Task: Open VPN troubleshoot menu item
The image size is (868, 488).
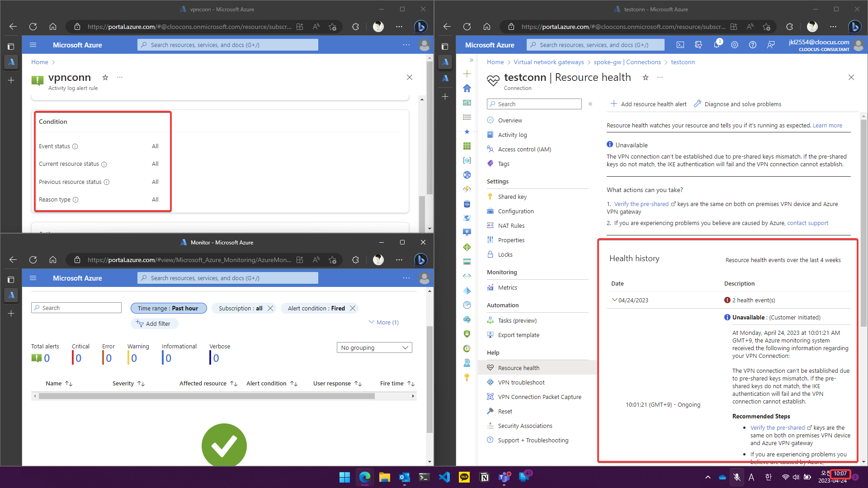Action: [x=521, y=382]
